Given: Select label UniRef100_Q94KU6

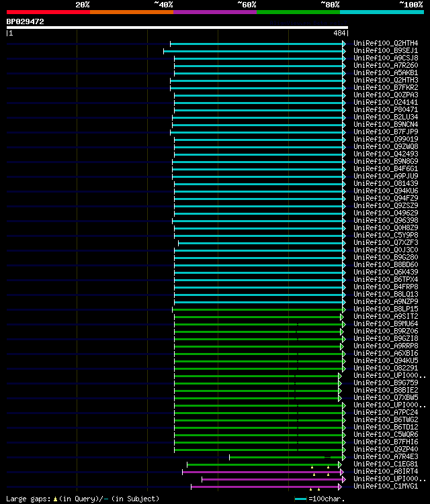Looking at the screenshot, I should pyautogui.click(x=386, y=191).
